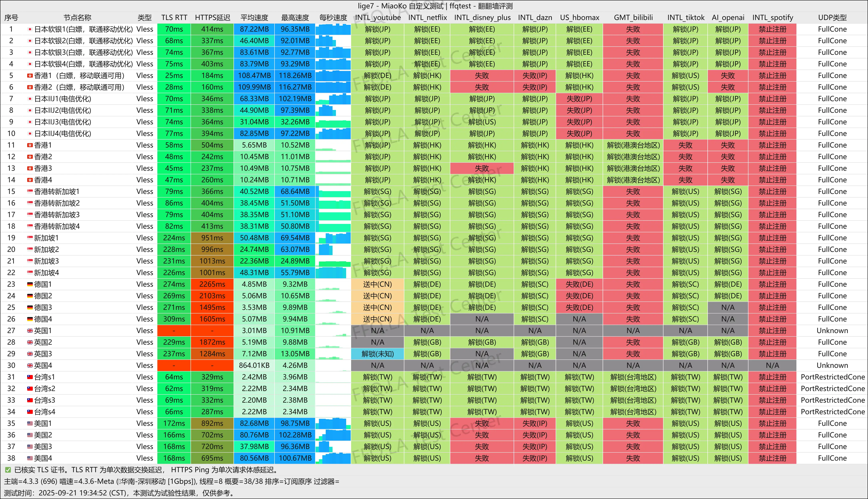Click the Germany flag beside 德国2
The height and width of the screenshot is (499, 868).
pos(30,296)
